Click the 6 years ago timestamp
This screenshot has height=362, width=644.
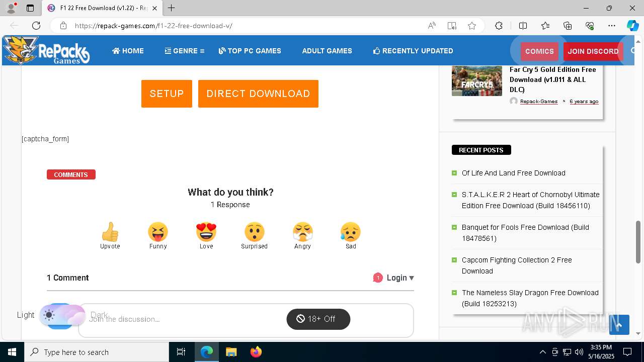584,102
